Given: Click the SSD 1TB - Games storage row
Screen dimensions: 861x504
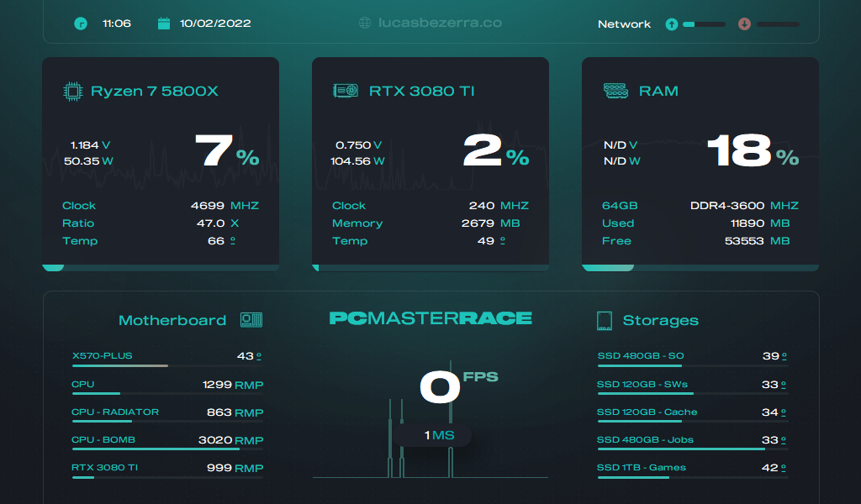Looking at the screenshot, I should tap(693, 470).
